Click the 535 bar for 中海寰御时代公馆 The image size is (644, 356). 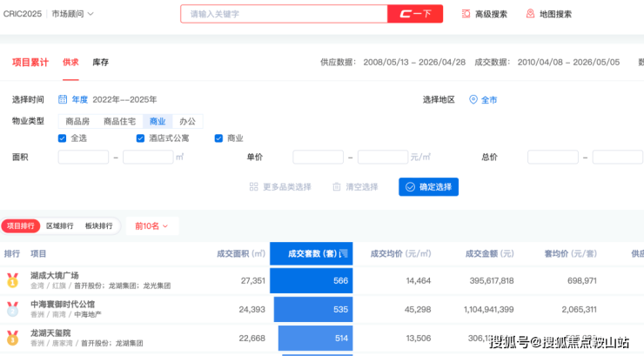(313, 309)
